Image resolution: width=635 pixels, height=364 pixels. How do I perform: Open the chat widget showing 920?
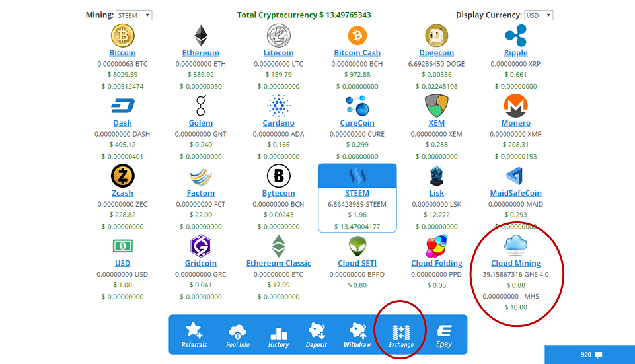coord(590,355)
